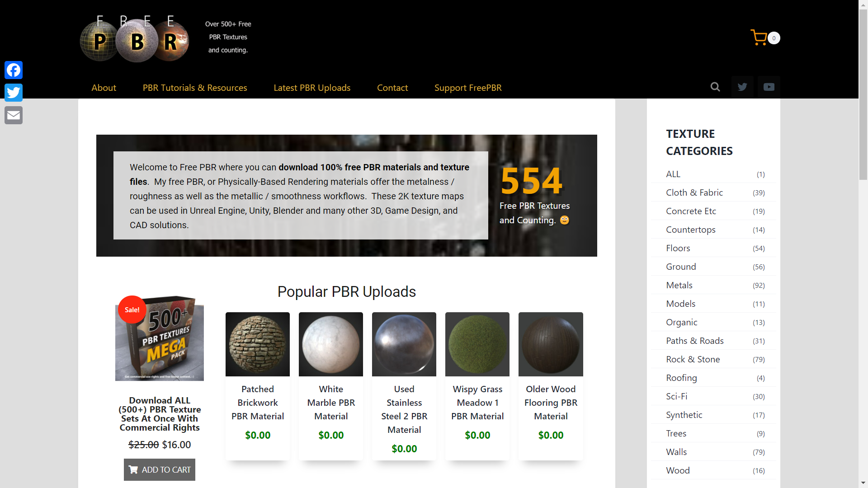This screenshot has width=868, height=488.
Task: Open the Twitter icon in navigation bar
Action: click(742, 87)
